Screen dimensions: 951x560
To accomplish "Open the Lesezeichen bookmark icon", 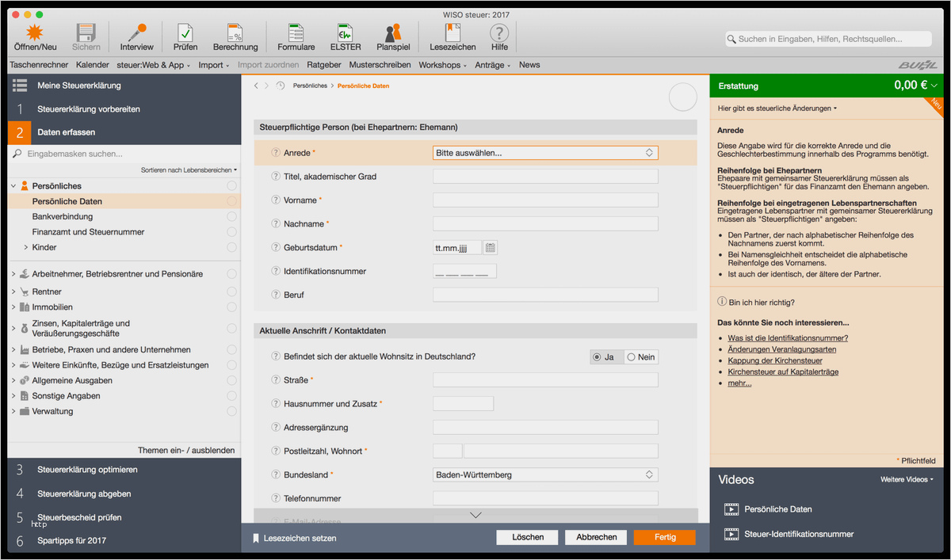I will pyautogui.click(x=453, y=32).
